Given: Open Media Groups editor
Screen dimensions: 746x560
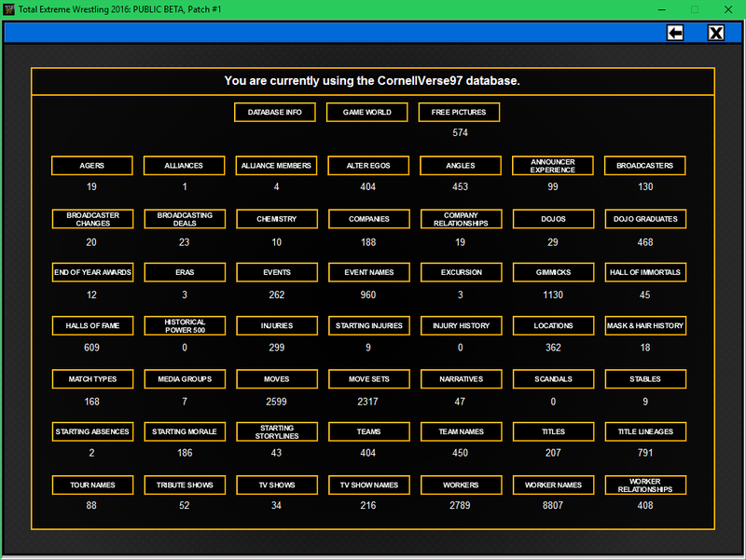Looking at the screenshot, I should click(x=185, y=379).
